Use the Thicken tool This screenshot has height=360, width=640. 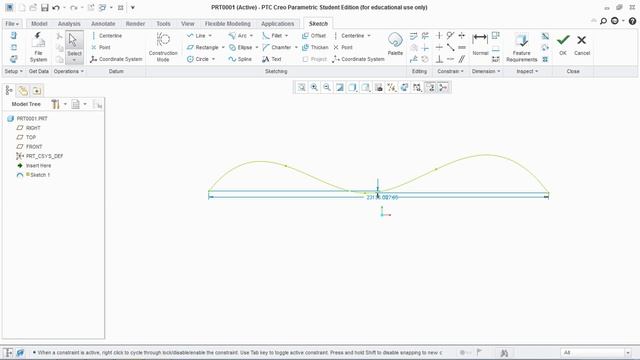point(315,48)
